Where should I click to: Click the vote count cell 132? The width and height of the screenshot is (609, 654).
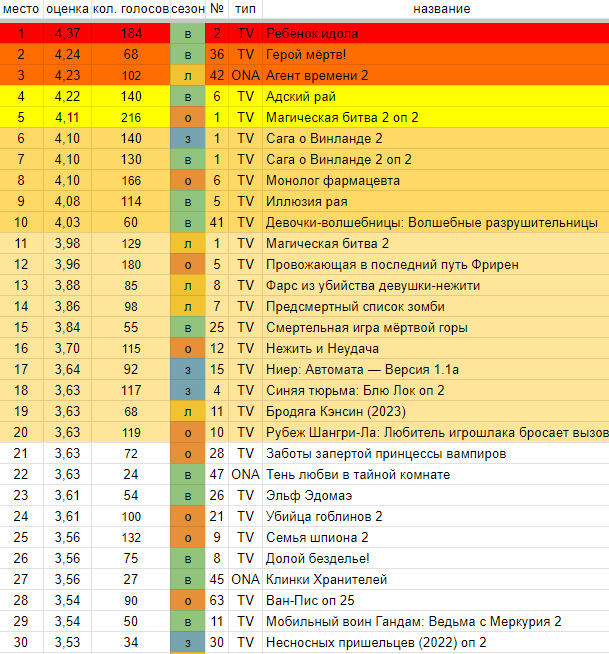pyautogui.click(x=131, y=537)
